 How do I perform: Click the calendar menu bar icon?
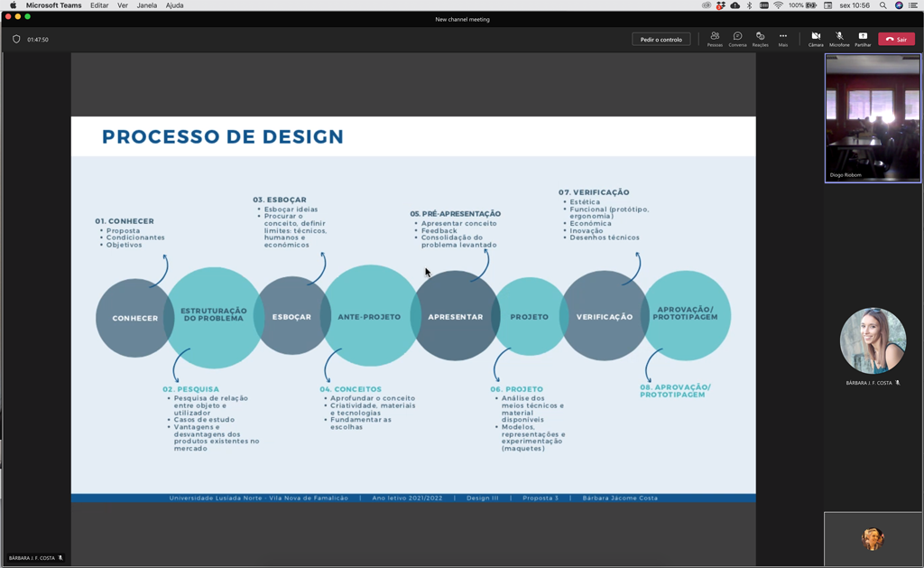(x=828, y=5)
